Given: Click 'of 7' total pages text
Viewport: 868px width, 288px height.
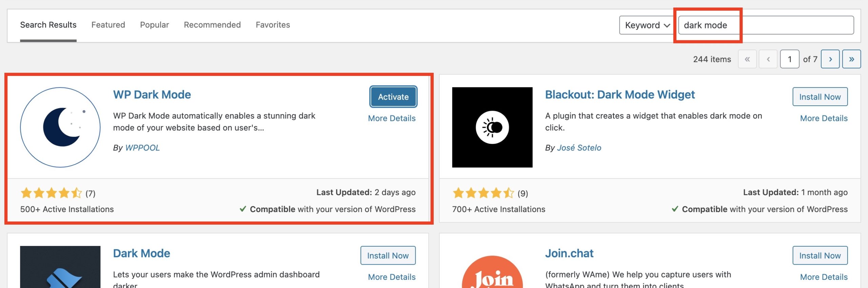Looking at the screenshot, I should [810, 59].
